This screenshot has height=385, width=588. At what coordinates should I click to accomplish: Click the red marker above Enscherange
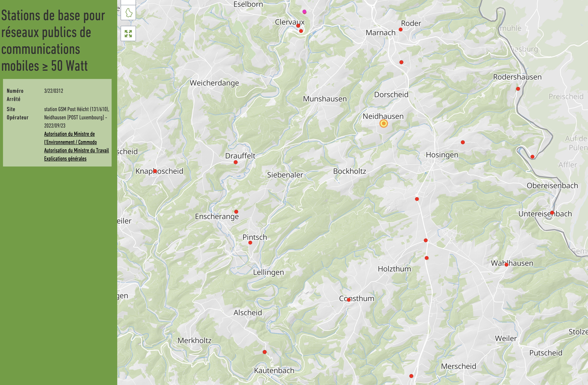point(236,212)
